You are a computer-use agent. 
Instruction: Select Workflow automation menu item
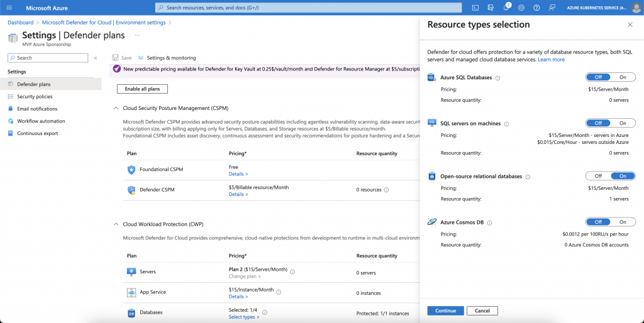tap(41, 121)
